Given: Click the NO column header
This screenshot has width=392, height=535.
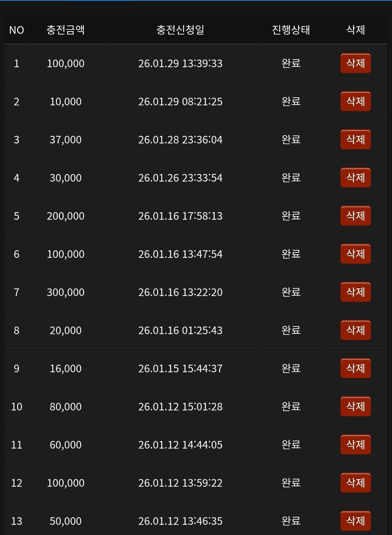Looking at the screenshot, I should [16, 30].
